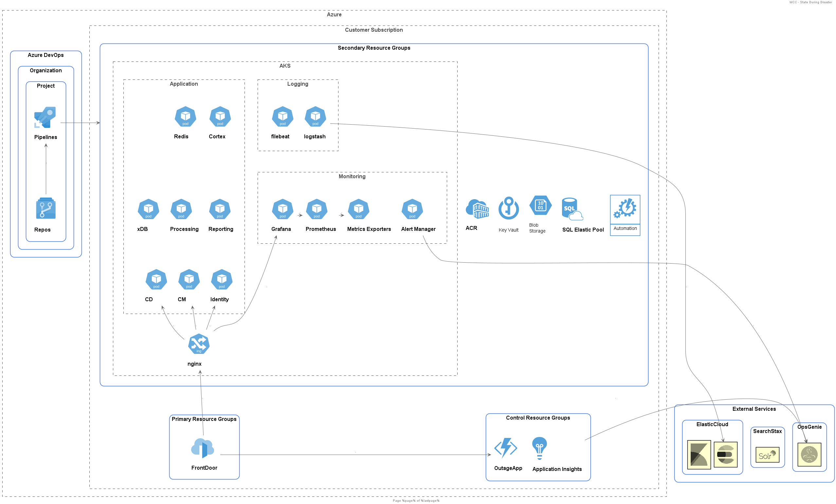Select the Azure Repos icon

(x=46, y=208)
